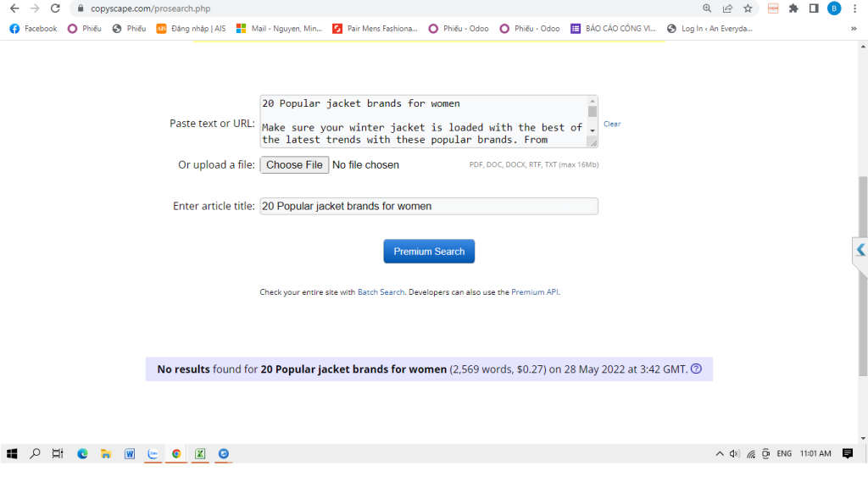The image size is (868, 488).
Task: Click the share page icon in address bar
Action: click(x=727, y=8)
